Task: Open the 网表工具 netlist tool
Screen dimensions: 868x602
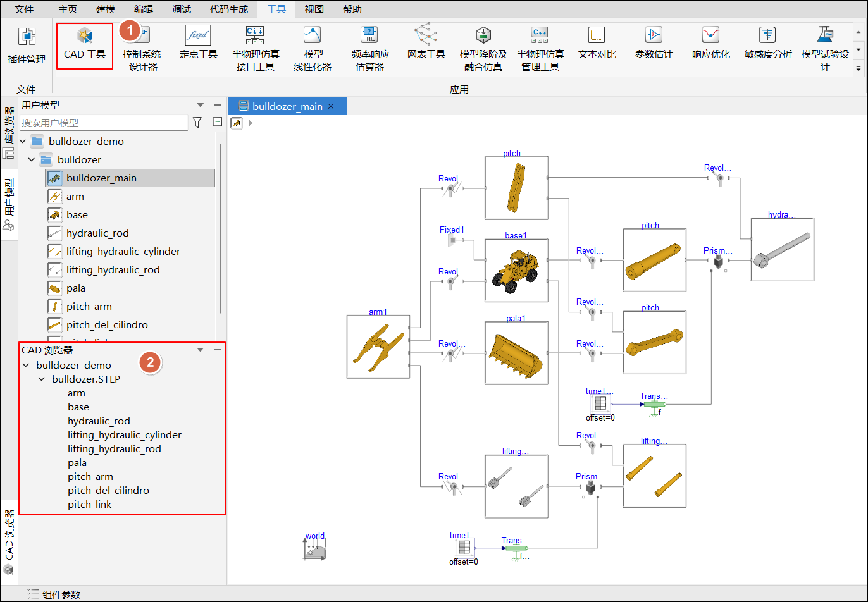Action: tap(426, 43)
